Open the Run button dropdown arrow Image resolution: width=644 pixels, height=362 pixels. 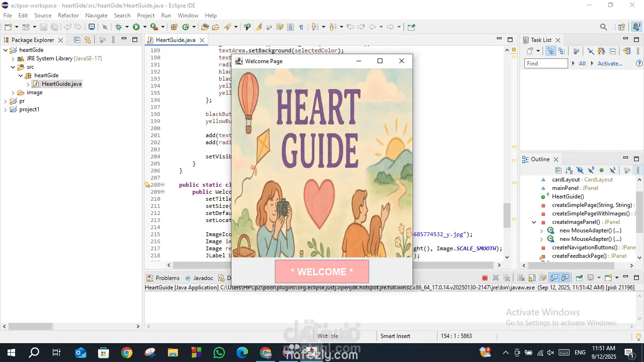145,27
